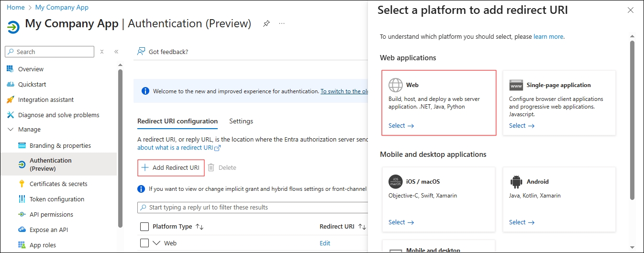Click the pin icon beside the page title
This screenshot has height=253, width=644.
[266, 24]
